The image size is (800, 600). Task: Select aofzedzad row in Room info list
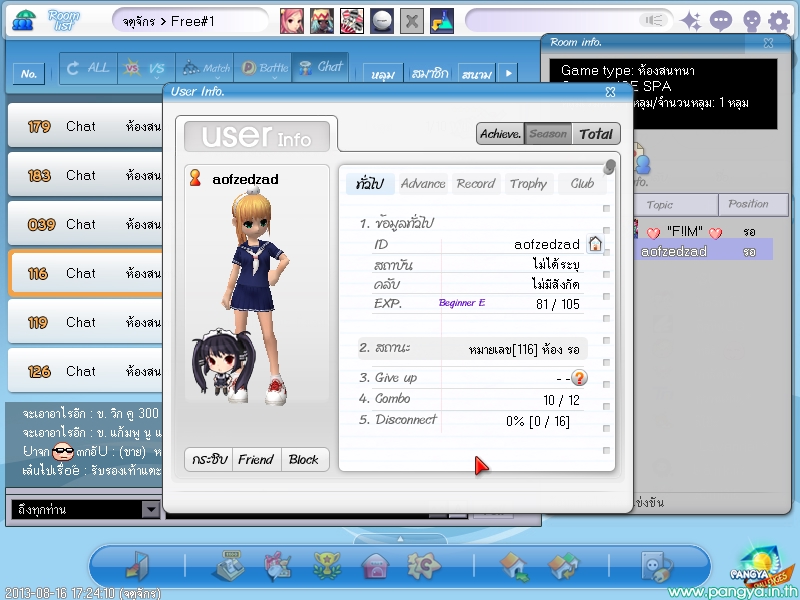703,251
